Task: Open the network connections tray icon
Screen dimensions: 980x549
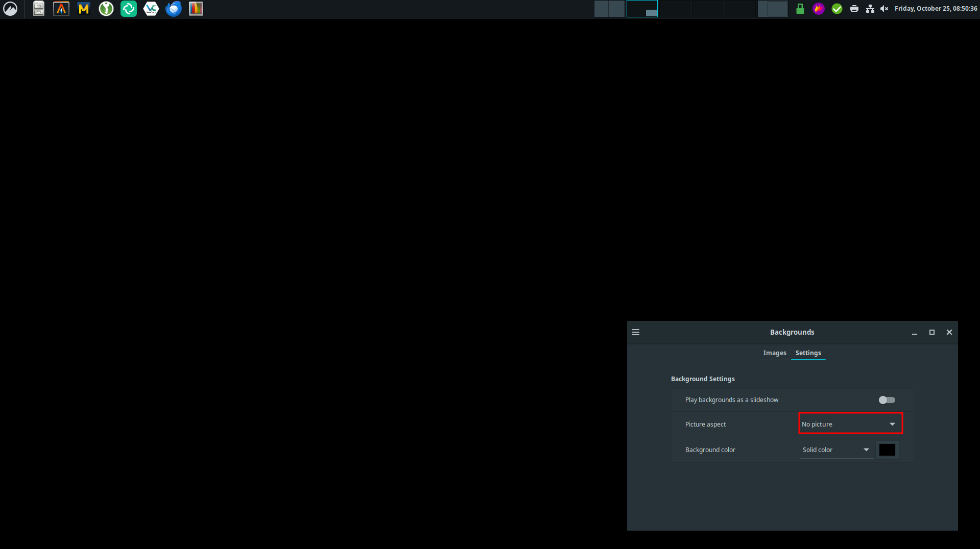Action: click(870, 9)
